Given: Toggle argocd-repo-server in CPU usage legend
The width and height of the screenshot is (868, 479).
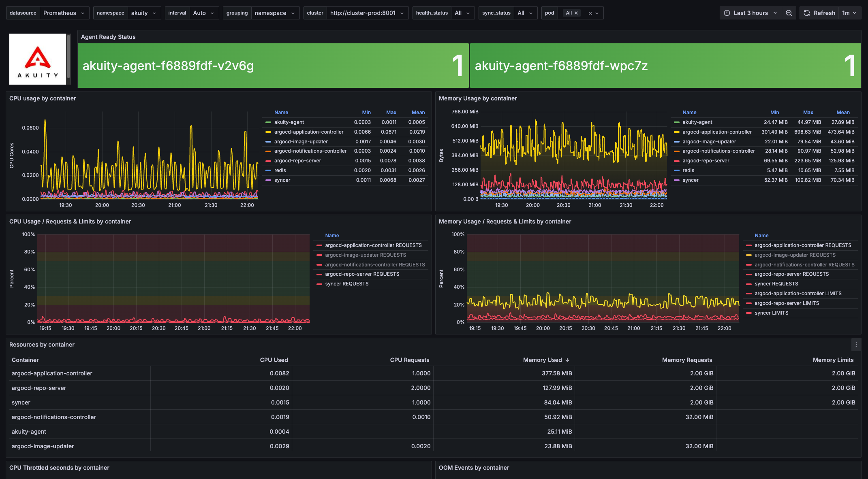Looking at the screenshot, I should 297,161.
